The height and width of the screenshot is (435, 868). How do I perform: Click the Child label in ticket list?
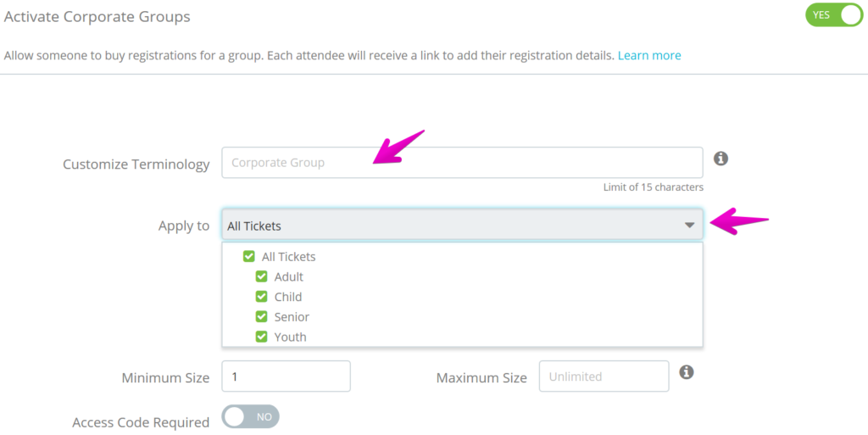coord(288,297)
